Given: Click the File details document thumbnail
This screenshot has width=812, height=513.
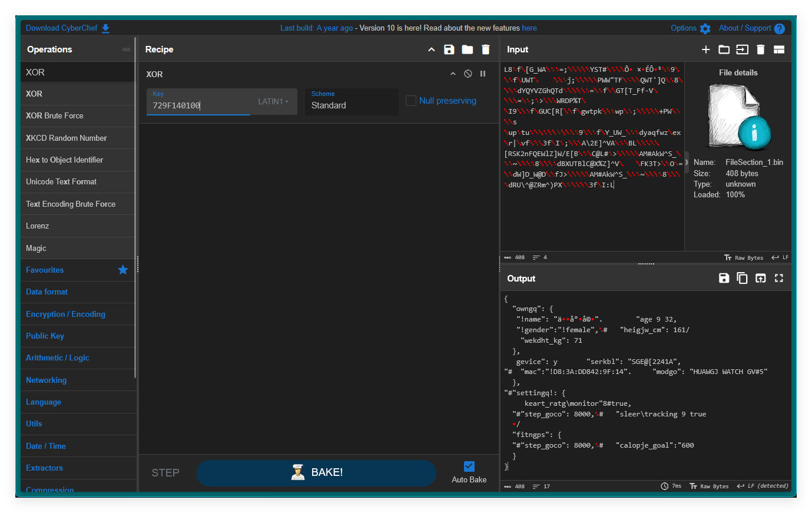Looking at the screenshot, I should pos(738,117).
